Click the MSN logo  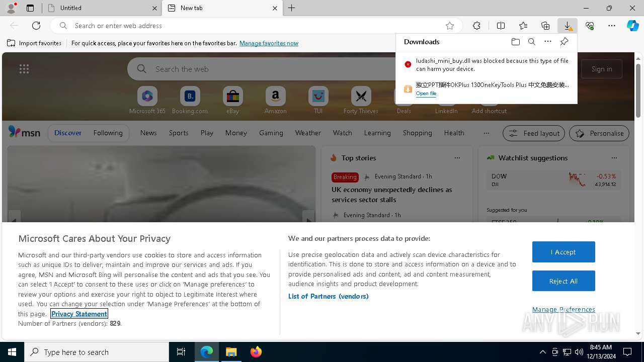pyautogui.click(x=24, y=132)
